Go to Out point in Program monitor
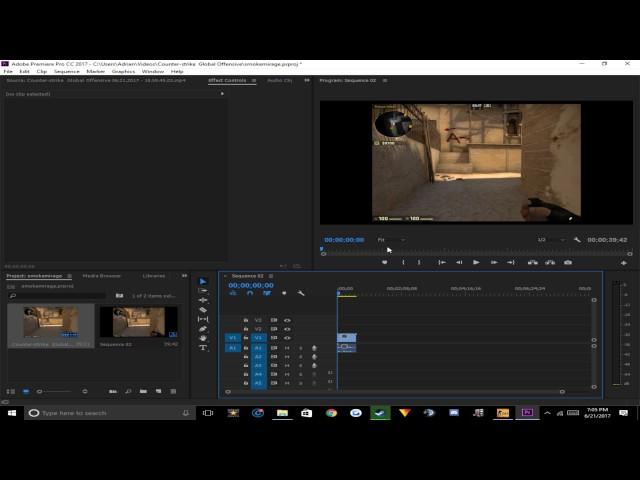640x480 pixels. point(511,262)
